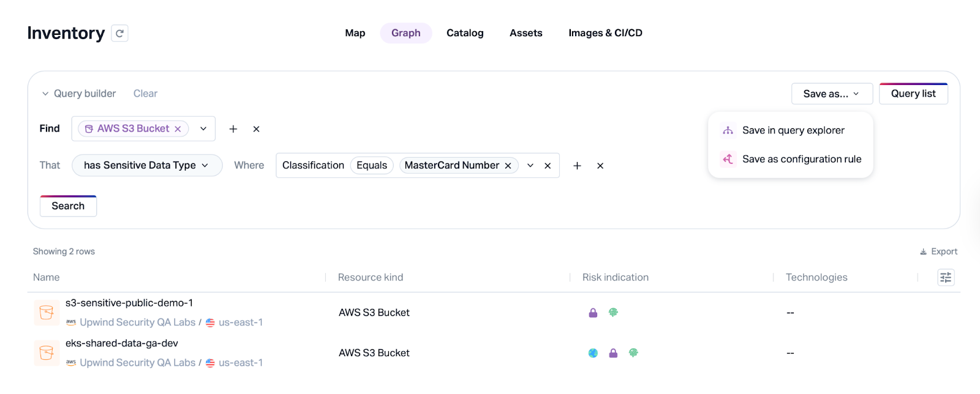Open the Catalog tab
This screenshot has width=980, height=394.
click(465, 33)
